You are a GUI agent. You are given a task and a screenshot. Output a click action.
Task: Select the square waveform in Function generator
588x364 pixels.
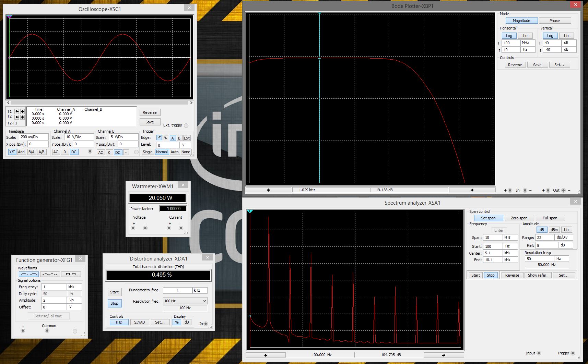coord(71,274)
